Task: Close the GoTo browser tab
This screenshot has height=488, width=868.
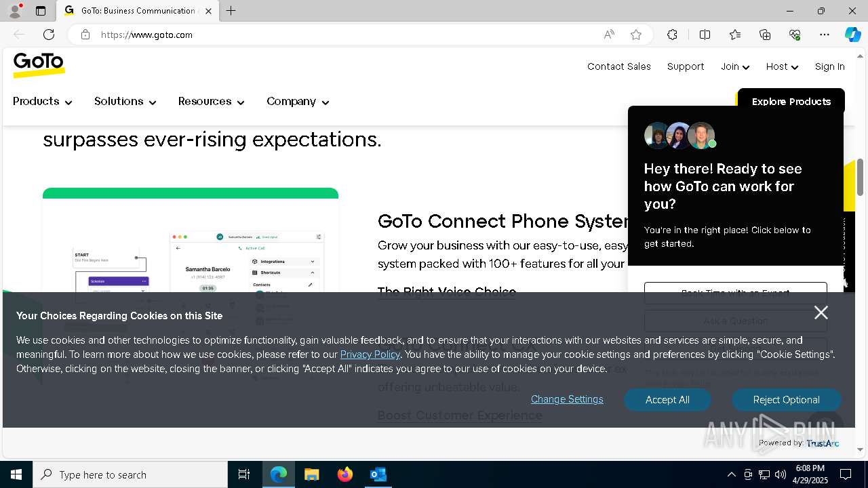Action: pyautogui.click(x=208, y=11)
